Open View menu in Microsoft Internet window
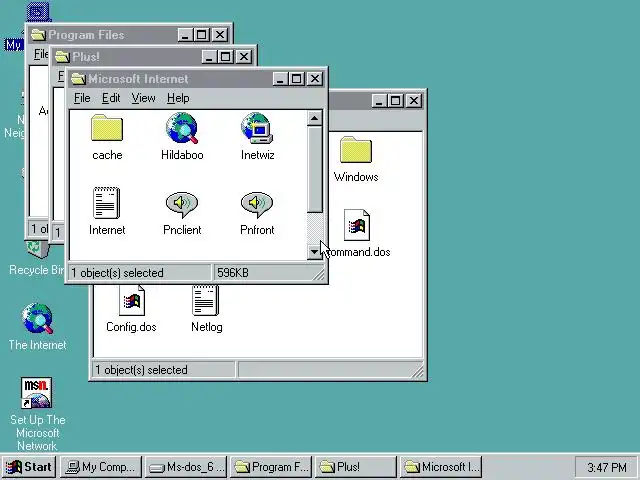 [x=143, y=98]
